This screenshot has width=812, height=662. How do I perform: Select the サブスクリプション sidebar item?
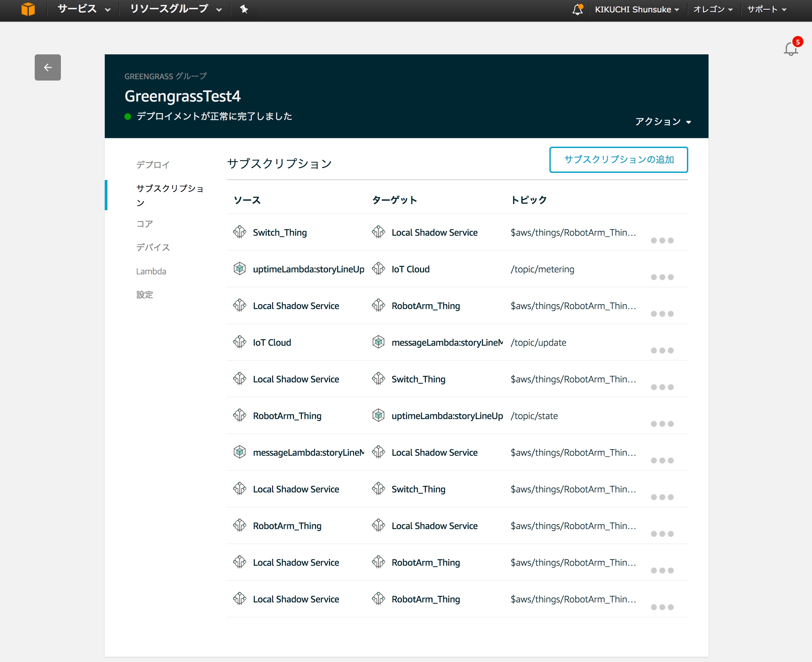pyautogui.click(x=170, y=195)
